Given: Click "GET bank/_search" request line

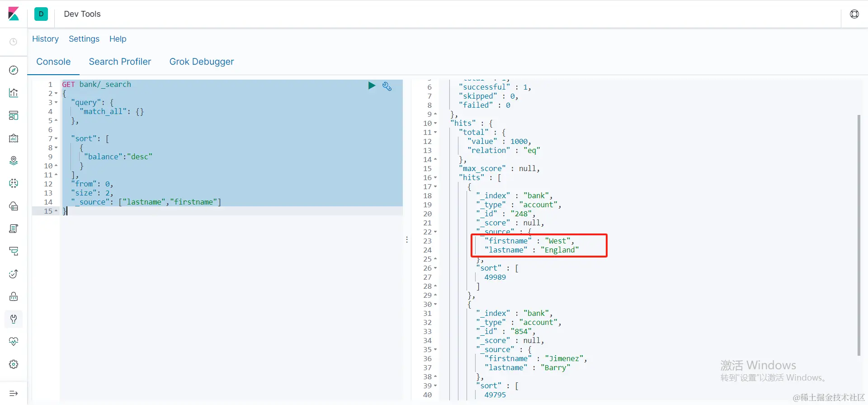Looking at the screenshot, I should click(96, 84).
